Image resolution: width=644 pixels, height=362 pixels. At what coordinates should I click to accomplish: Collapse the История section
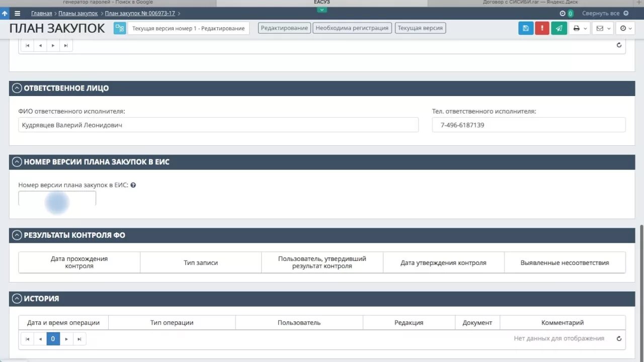point(17,299)
